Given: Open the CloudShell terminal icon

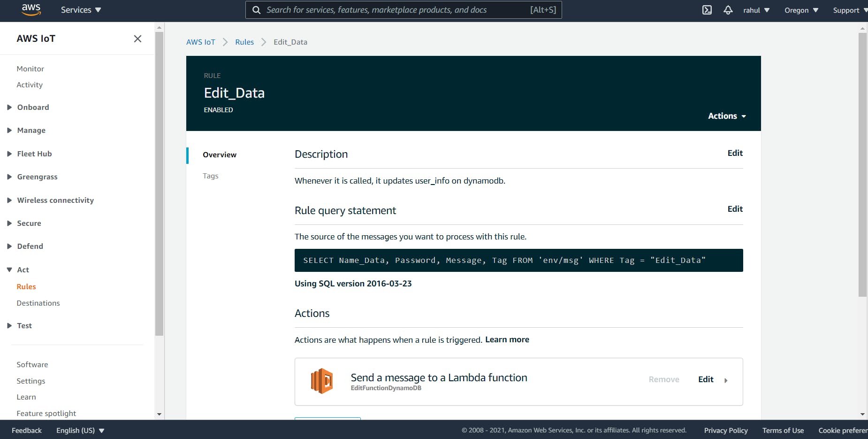Looking at the screenshot, I should pos(707,10).
